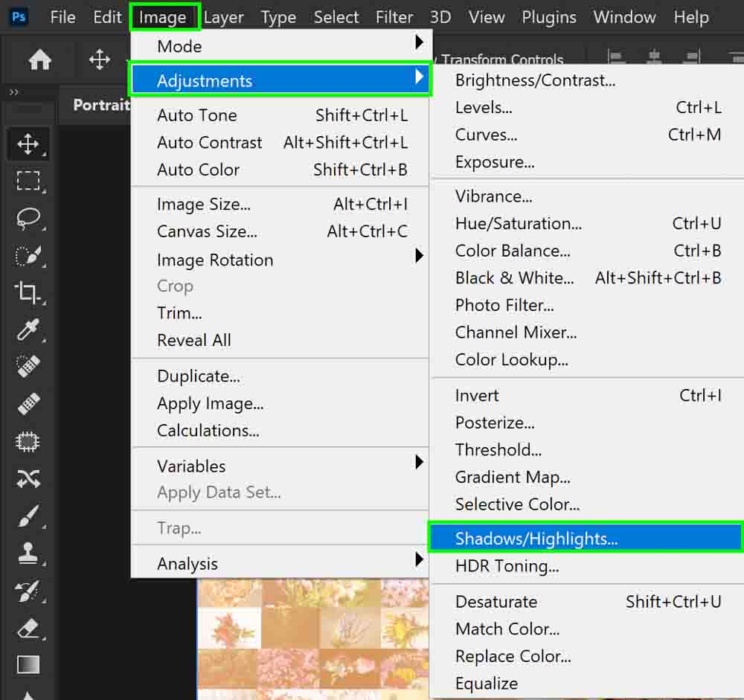Activate the Crop tool in toolbar
744x700 pixels.
click(28, 292)
